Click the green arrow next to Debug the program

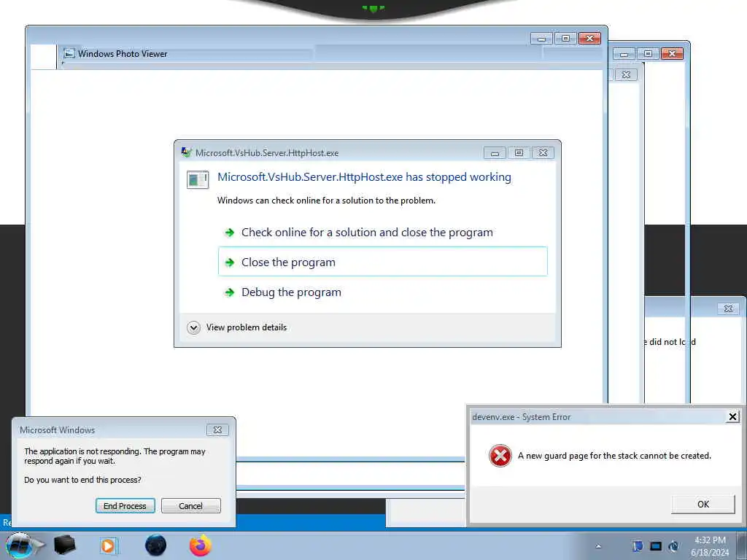[x=230, y=292]
